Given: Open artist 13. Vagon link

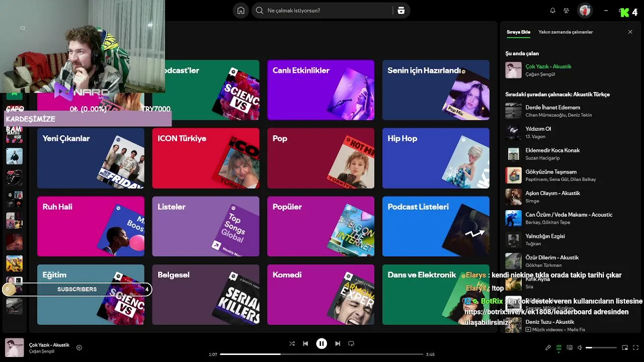Looking at the screenshot, I should 535,137.
